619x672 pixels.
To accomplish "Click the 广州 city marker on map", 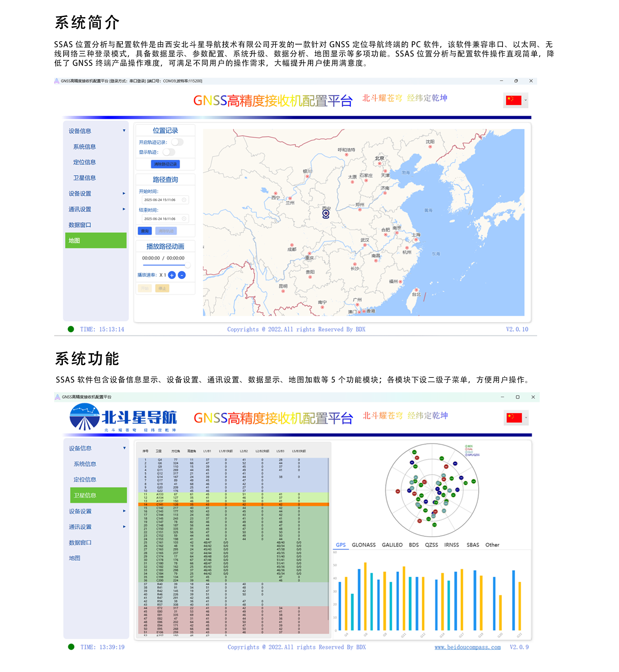I will pyautogui.click(x=358, y=305).
